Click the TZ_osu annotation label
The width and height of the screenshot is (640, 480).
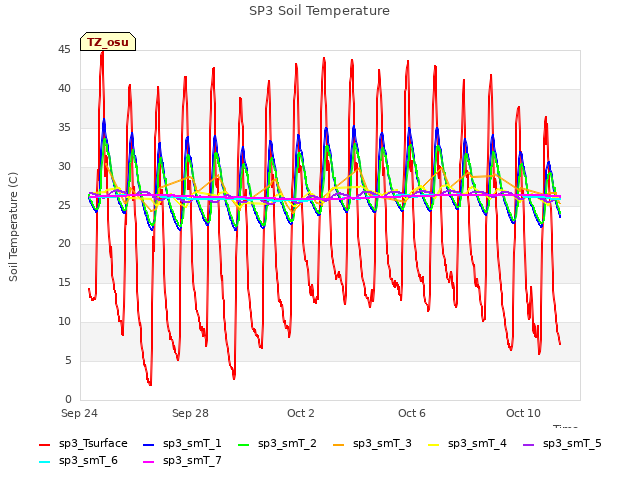point(108,42)
